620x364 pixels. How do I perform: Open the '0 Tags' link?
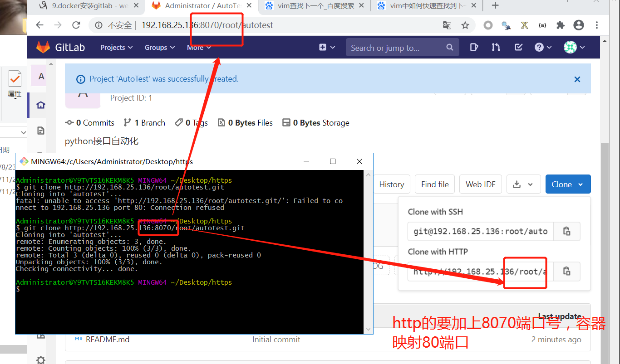(x=191, y=123)
